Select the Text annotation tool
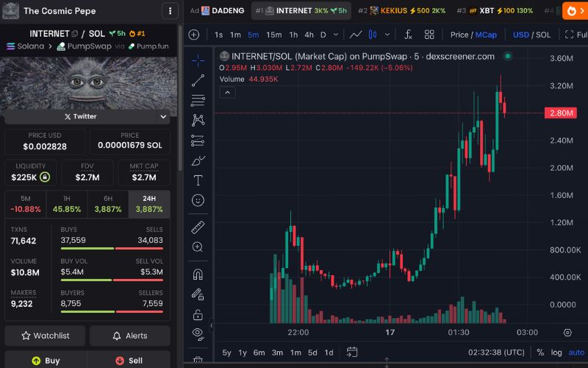 [198, 180]
